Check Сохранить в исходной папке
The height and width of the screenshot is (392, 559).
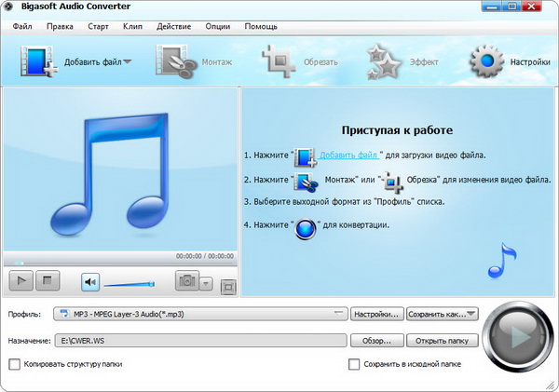(x=354, y=364)
